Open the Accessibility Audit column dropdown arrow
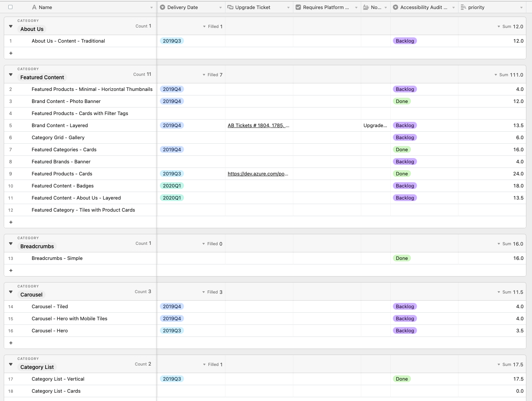The width and height of the screenshot is (532, 401). pos(454,8)
